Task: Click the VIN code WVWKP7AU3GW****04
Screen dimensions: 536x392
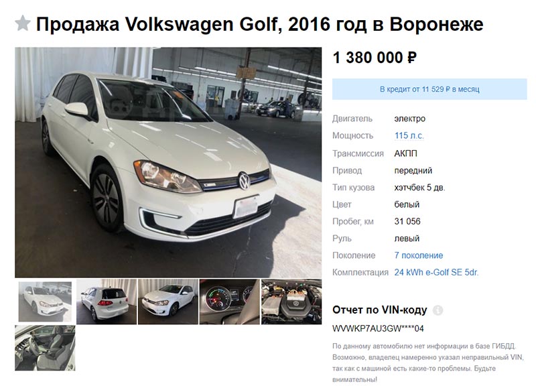Action: click(378, 329)
